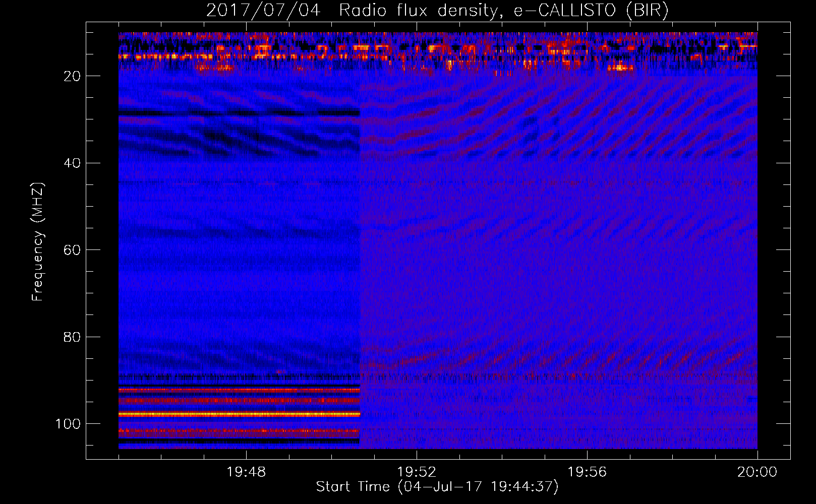Image resolution: width=816 pixels, height=504 pixels.
Task: Click the 19:48 time tick label
Action: coord(246,472)
